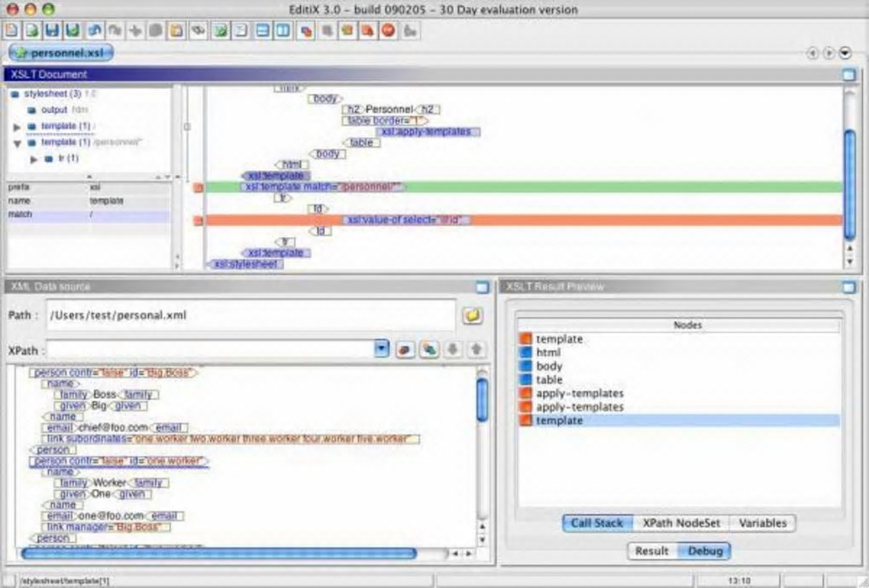Split the editor vertically via toolbar
The height and width of the screenshot is (588, 869).
coord(283,30)
